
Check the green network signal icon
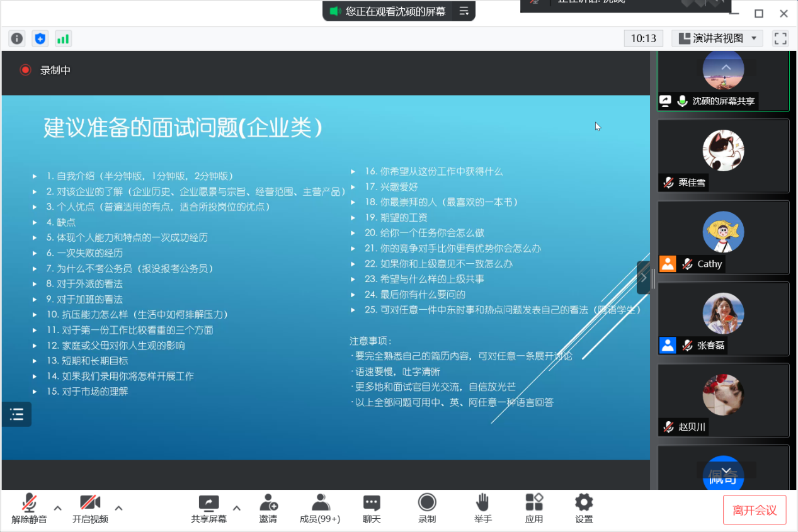point(63,38)
